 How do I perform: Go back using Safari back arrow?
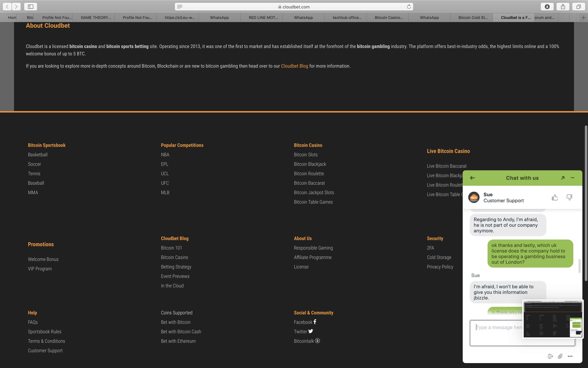(x=7, y=7)
